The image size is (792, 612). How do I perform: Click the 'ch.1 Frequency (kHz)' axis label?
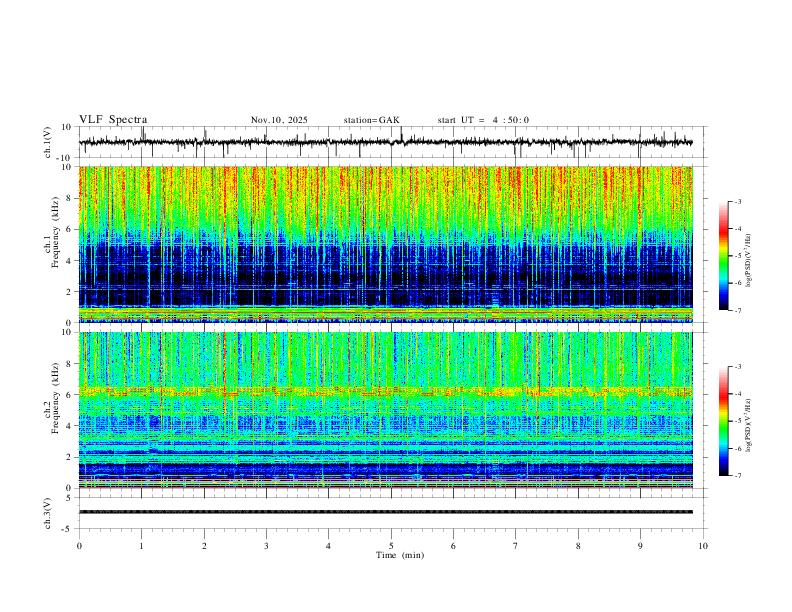[x=51, y=233]
